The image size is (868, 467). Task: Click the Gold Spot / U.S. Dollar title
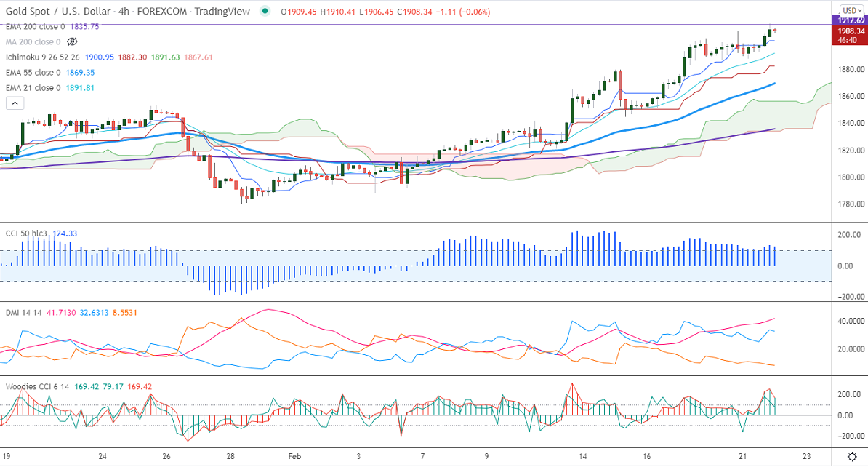57,11
